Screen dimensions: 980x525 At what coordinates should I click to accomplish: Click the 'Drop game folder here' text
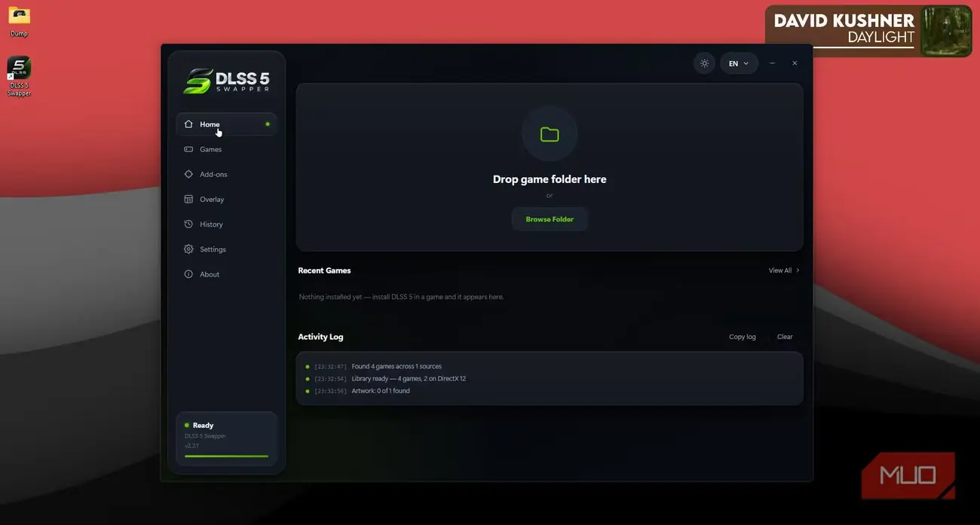[550, 179]
